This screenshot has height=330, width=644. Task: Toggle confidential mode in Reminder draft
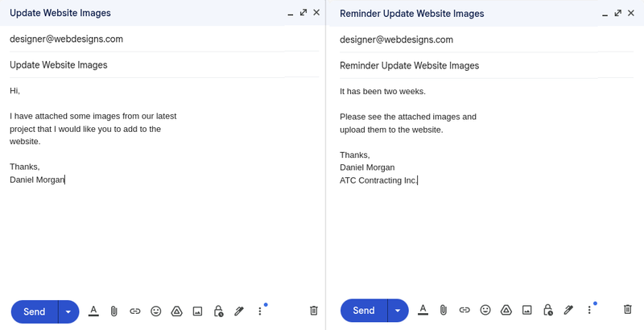click(x=548, y=310)
